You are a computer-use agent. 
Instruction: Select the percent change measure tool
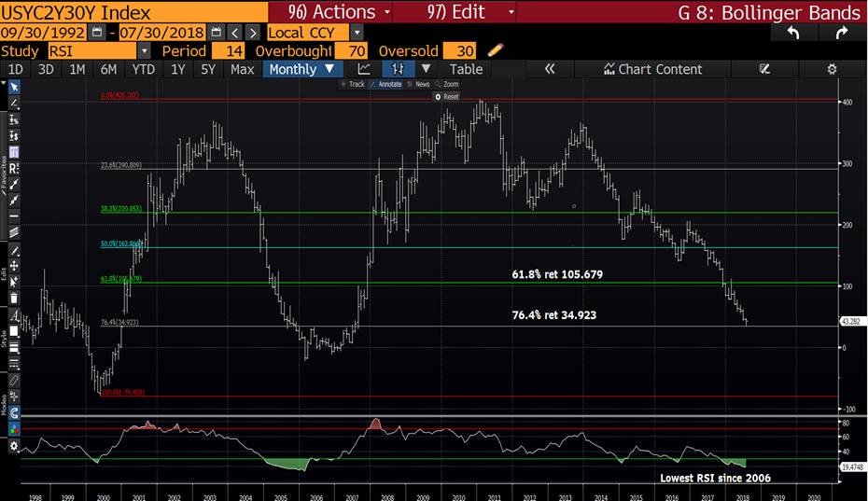pos(14,119)
